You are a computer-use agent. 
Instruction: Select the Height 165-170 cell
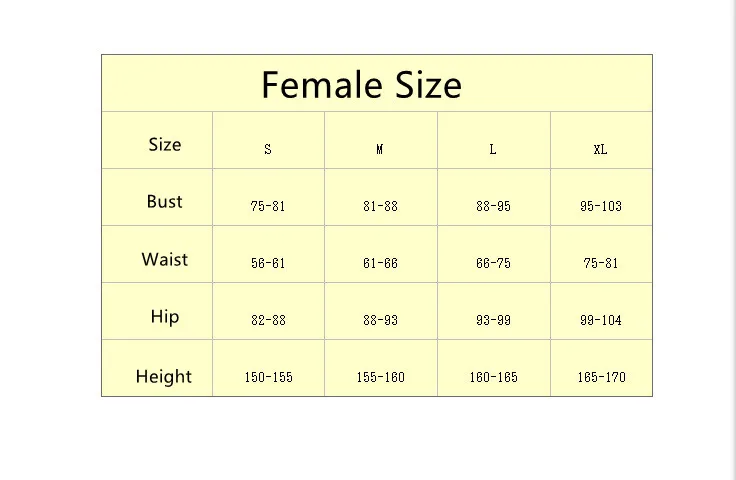[600, 377]
